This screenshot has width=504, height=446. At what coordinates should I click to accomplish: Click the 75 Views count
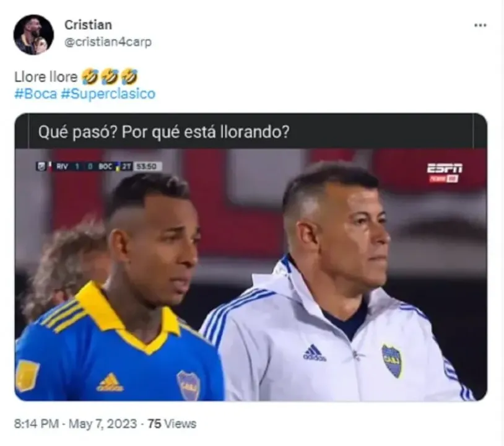point(172,424)
